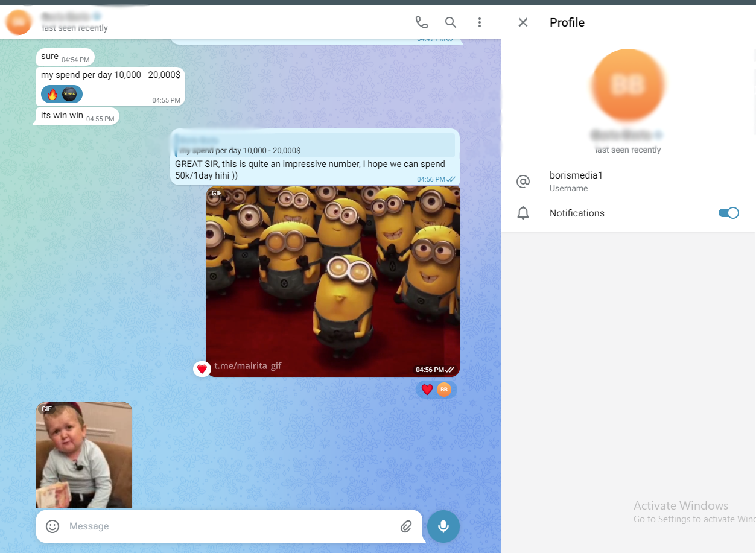The width and height of the screenshot is (756, 553).
Task: Click the round heart button left of the Minions GIF
Action: [x=202, y=368]
